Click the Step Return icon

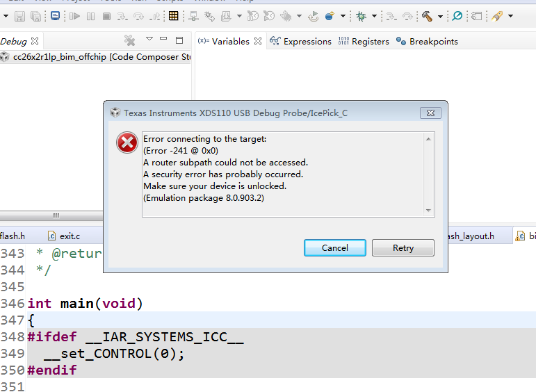click(154, 16)
